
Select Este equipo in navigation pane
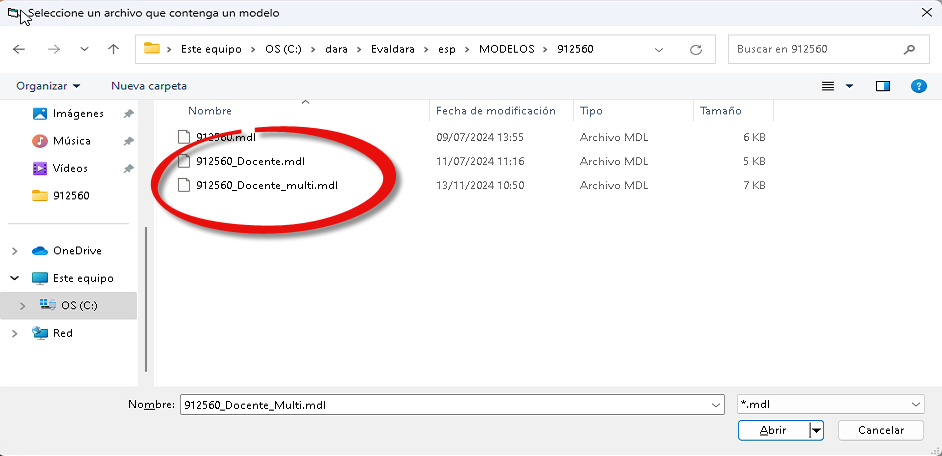[83, 278]
